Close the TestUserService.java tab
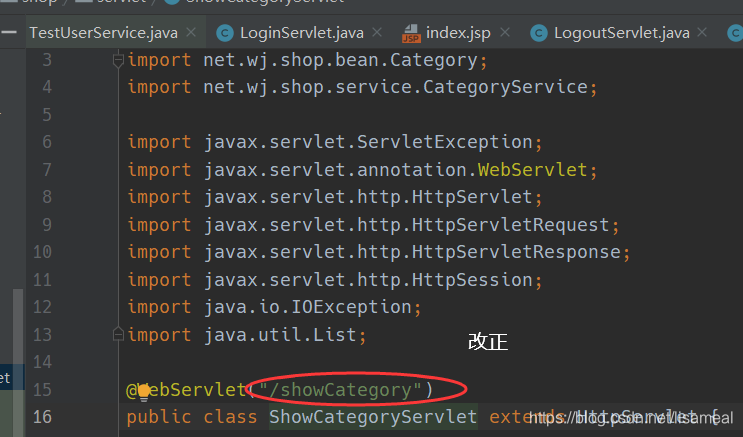Viewport: 743px width, 437px height. click(x=191, y=32)
